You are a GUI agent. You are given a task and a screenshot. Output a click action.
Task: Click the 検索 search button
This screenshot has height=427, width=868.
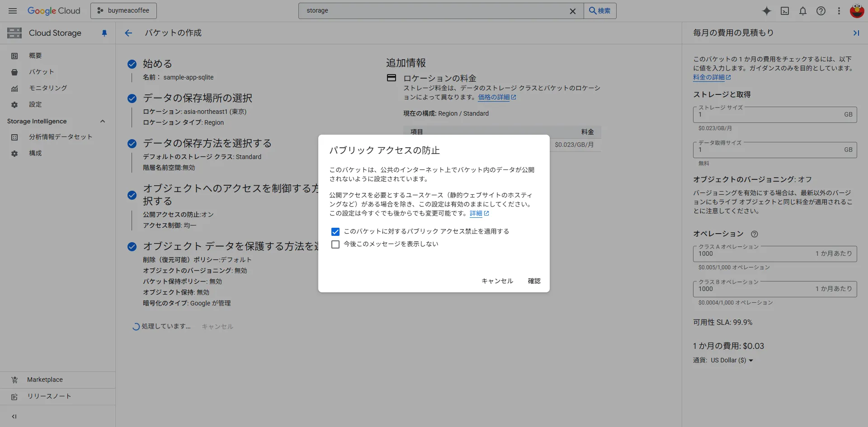point(600,11)
